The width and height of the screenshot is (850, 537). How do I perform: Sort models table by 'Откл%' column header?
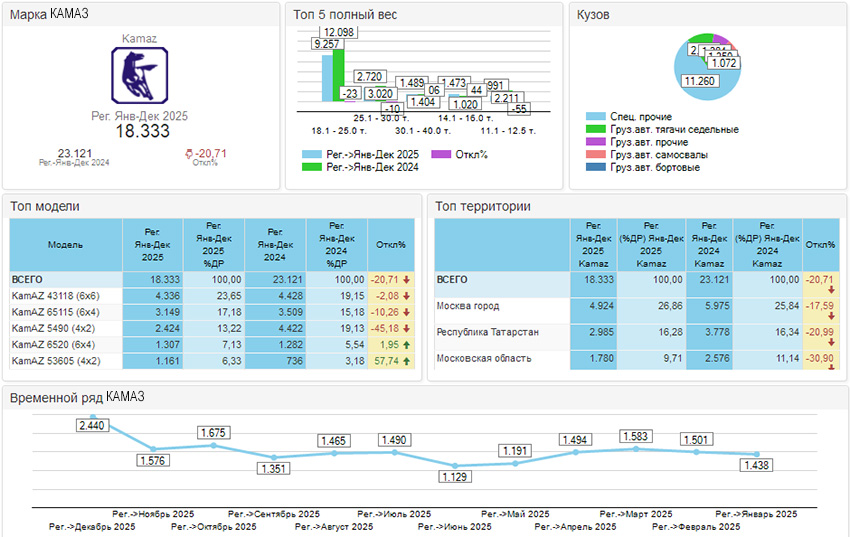(x=389, y=244)
